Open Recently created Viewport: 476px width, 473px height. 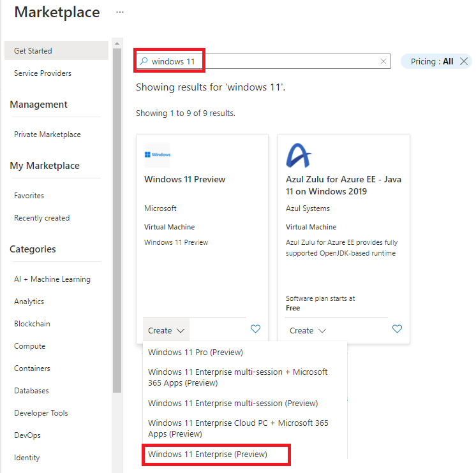tap(42, 218)
